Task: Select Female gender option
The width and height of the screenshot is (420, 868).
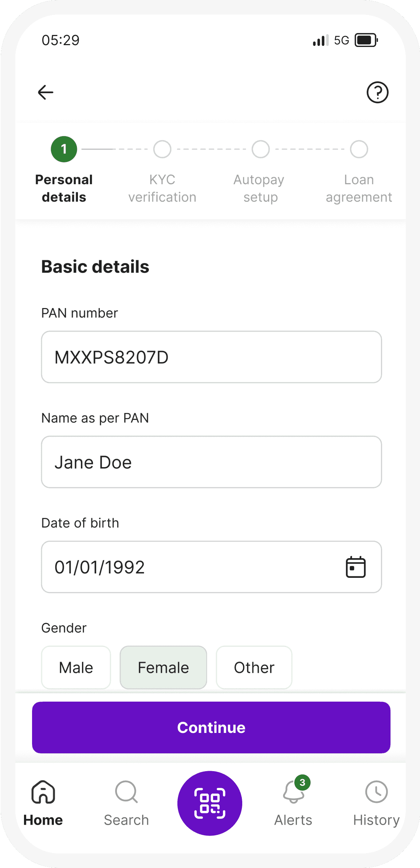Action: tap(163, 667)
